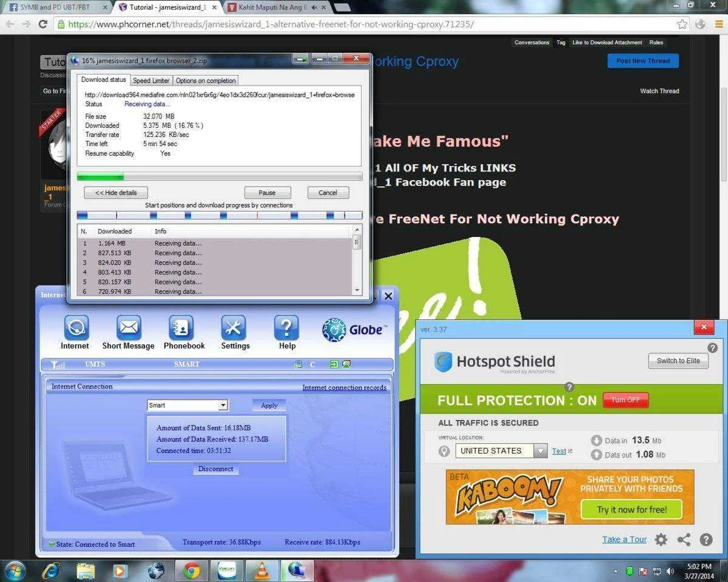
Task: Open the Help question mark icon
Action: coord(286,328)
